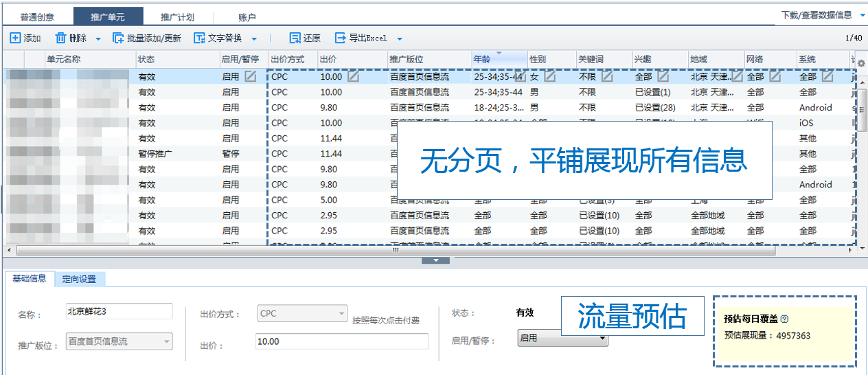Switch to the 推广计划 tab
The height and width of the screenshot is (375, 868).
177,16
